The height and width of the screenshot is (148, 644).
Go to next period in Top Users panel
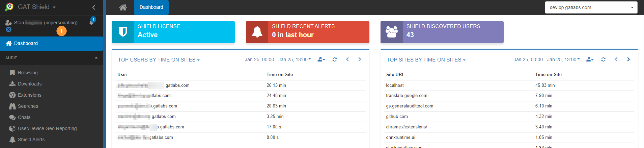pos(360,59)
